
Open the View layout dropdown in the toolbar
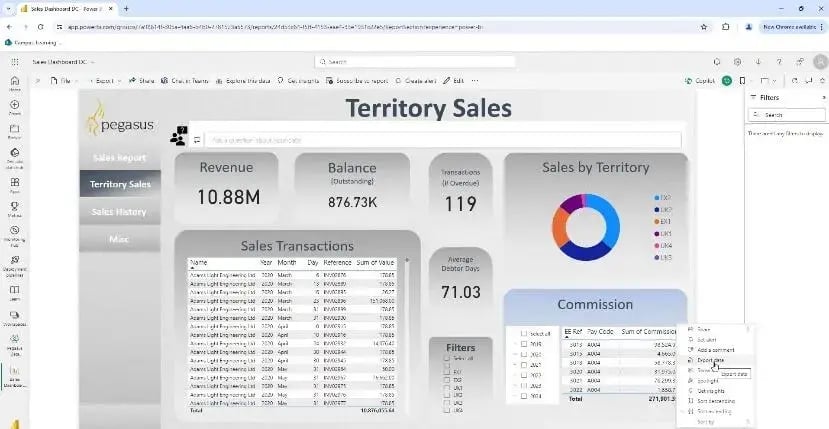(768, 81)
